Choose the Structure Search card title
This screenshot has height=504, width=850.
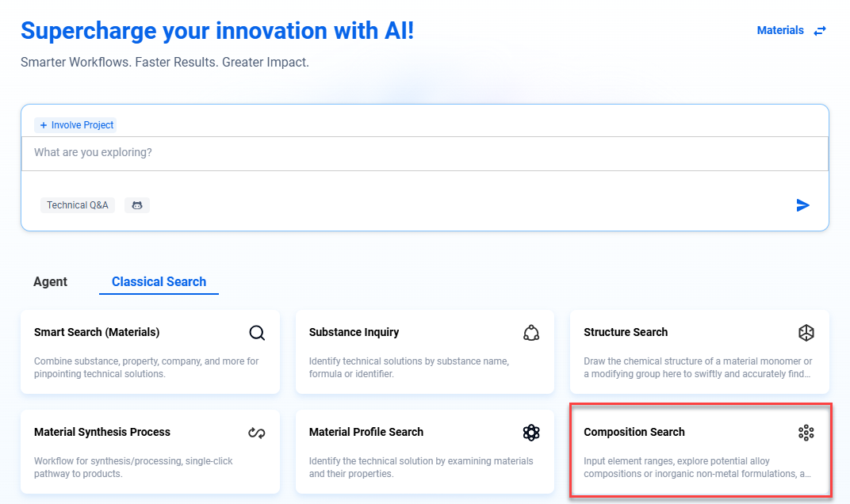click(x=626, y=332)
